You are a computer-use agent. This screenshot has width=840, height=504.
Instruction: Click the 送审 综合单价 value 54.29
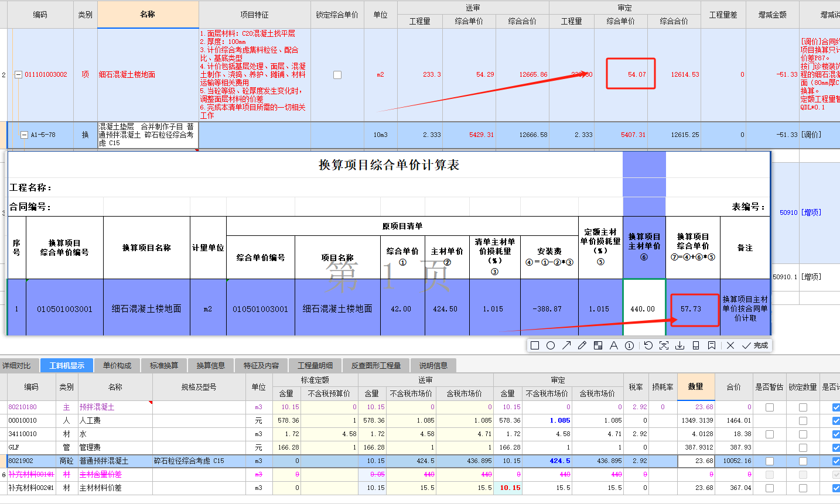click(x=485, y=75)
